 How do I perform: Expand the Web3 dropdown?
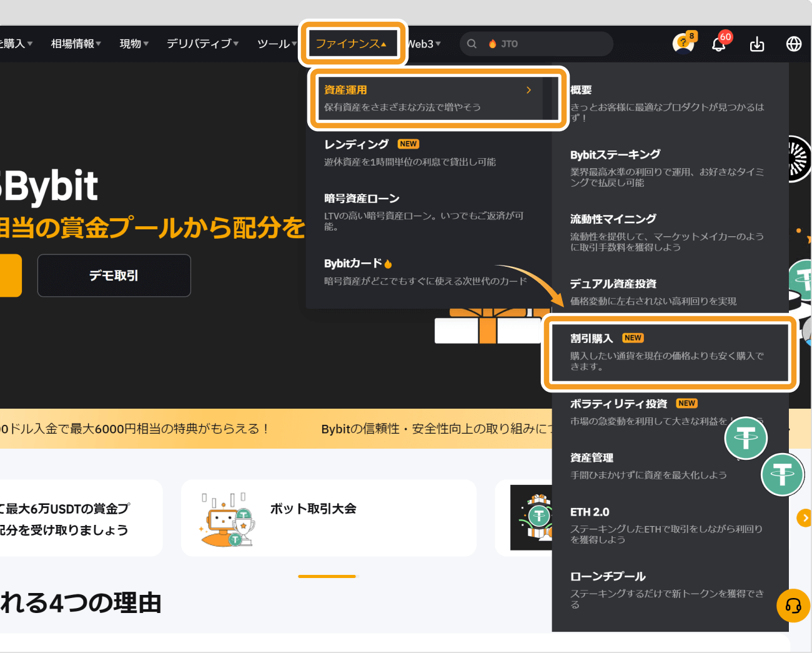pos(424,44)
